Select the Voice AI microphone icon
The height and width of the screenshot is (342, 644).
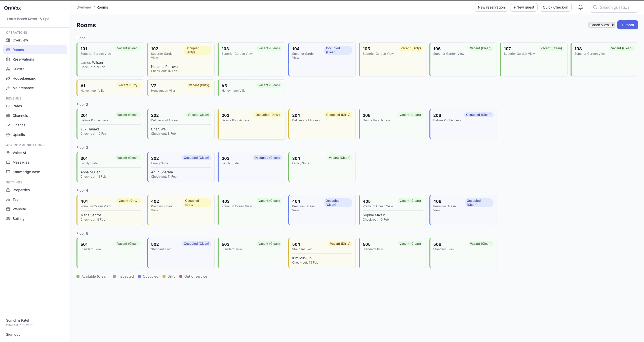8,153
